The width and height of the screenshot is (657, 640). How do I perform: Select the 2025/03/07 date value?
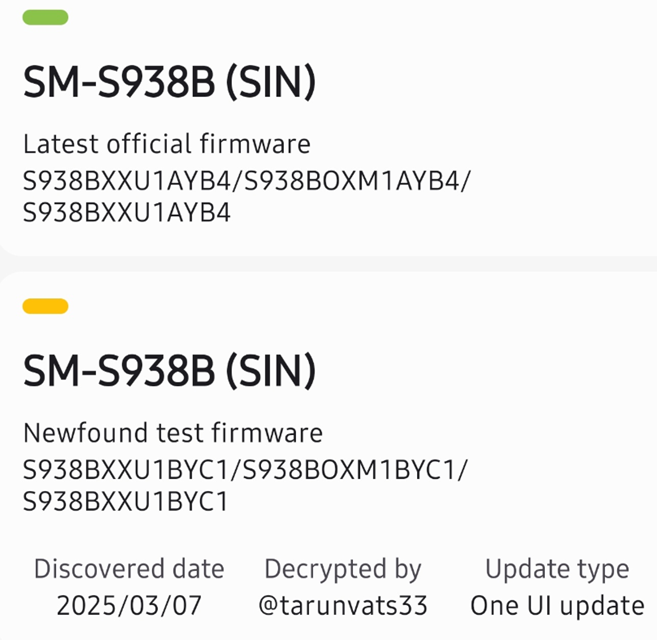[129, 605]
